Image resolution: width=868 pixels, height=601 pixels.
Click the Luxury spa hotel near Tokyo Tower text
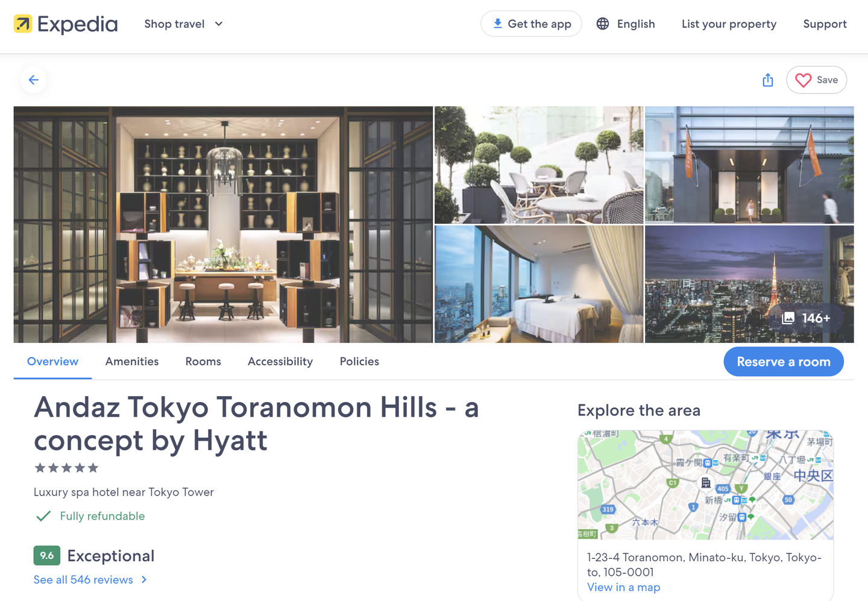(124, 492)
